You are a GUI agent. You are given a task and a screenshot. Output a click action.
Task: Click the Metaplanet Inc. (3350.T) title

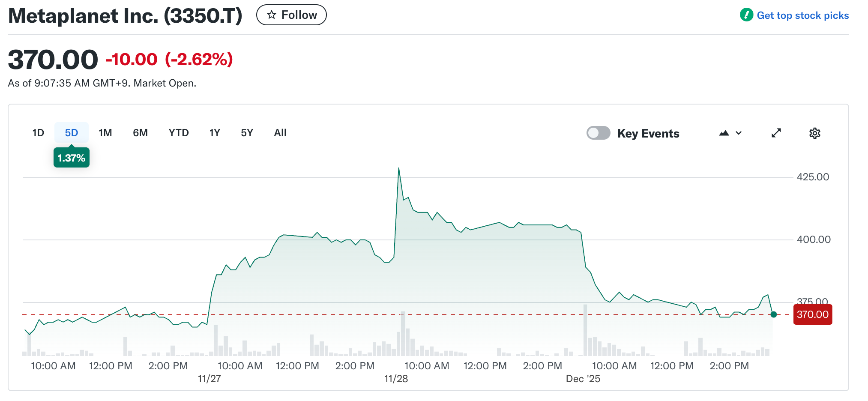coord(125,16)
